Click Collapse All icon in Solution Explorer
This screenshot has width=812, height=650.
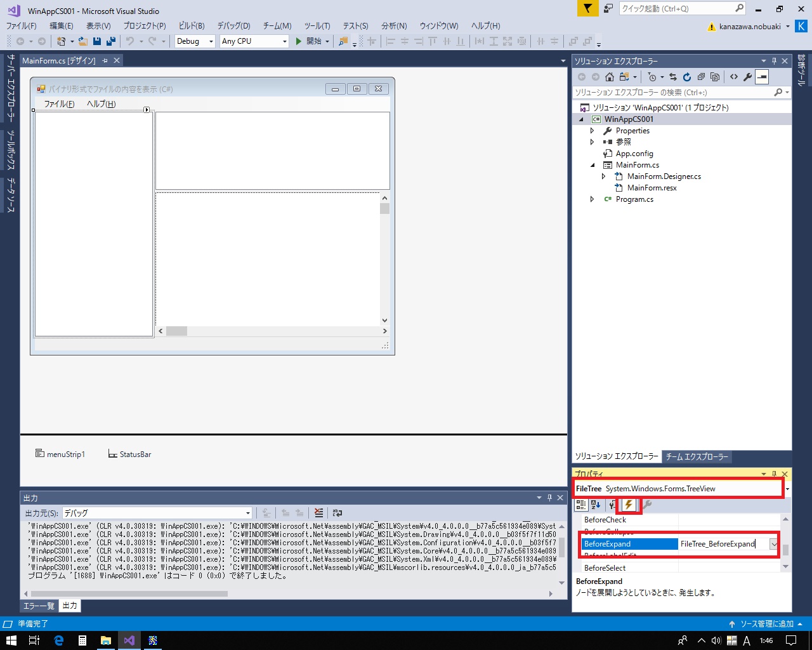tap(701, 77)
